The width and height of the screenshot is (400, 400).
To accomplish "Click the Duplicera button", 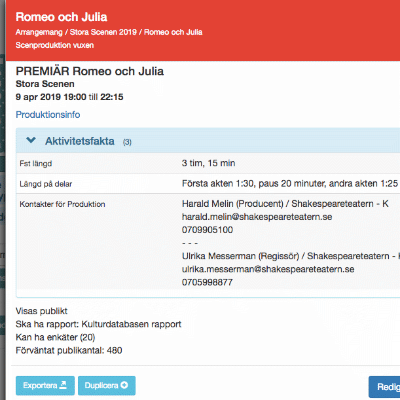I will (x=107, y=386).
